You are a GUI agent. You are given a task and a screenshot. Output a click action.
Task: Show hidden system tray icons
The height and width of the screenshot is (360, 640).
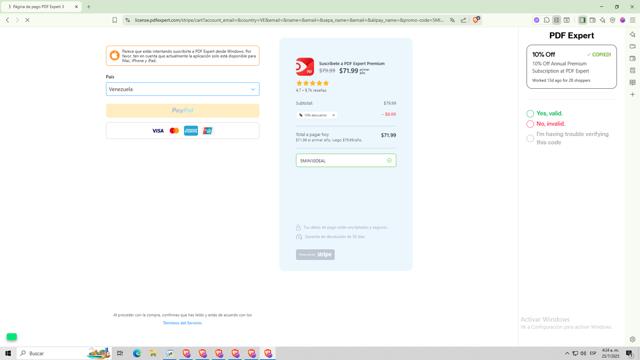click(x=567, y=353)
